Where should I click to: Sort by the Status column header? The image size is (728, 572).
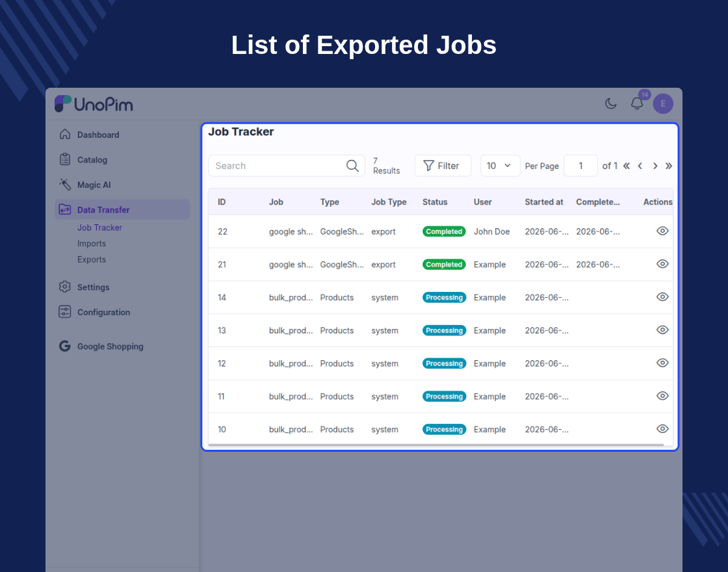[435, 202]
